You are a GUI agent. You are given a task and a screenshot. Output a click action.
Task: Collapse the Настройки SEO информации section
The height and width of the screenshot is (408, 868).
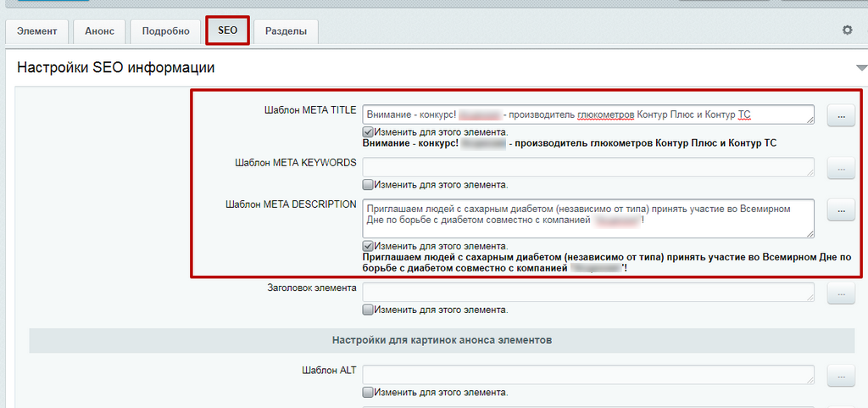click(861, 68)
